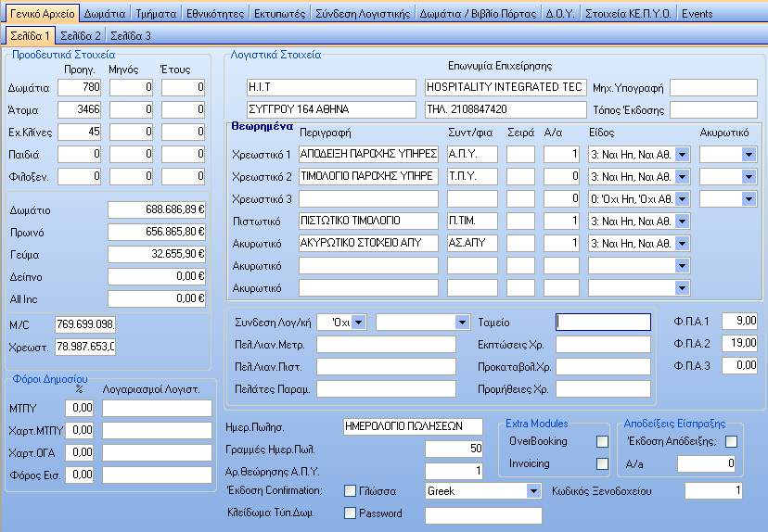
Task: Open the Ακυρωτικό dropdown for Χρεωστικό 1
Action: click(749, 155)
